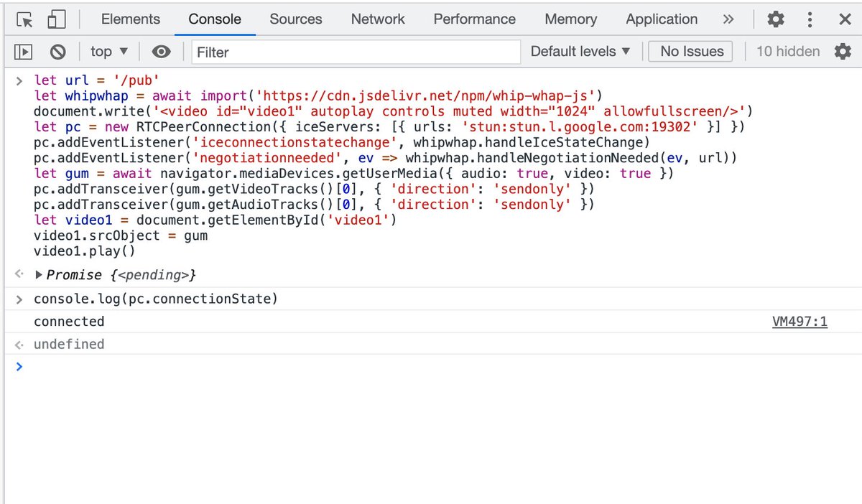The image size is (862, 504).
Task: Click the getElementById('video1') line
Action: tap(215, 220)
